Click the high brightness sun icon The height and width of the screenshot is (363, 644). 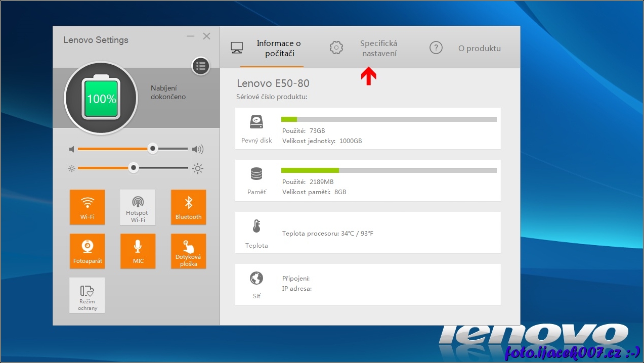click(198, 168)
